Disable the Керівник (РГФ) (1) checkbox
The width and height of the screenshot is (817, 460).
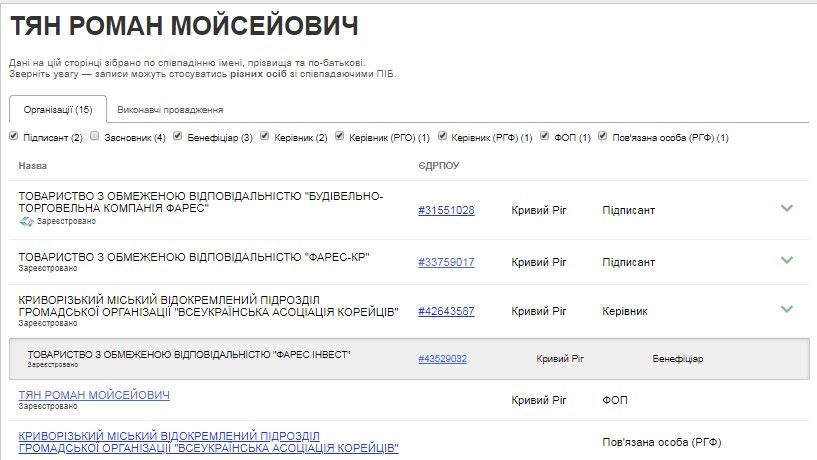[443, 136]
